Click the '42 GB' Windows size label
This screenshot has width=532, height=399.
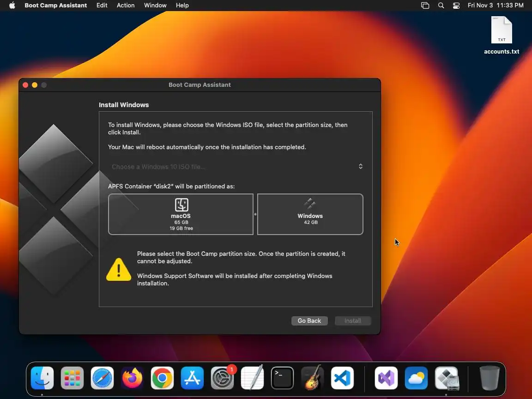(x=311, y=222)
